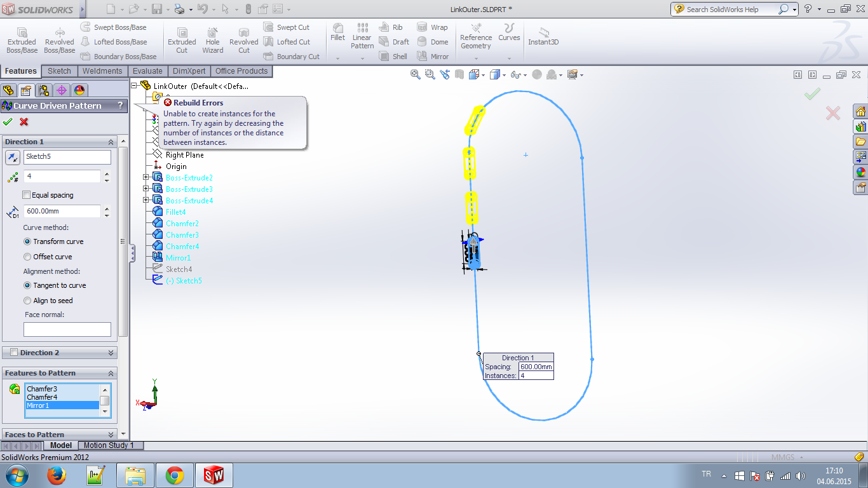Choose the Swept Boss/Base tool
This screenshot has width=868, height=488.
point(113,27)
